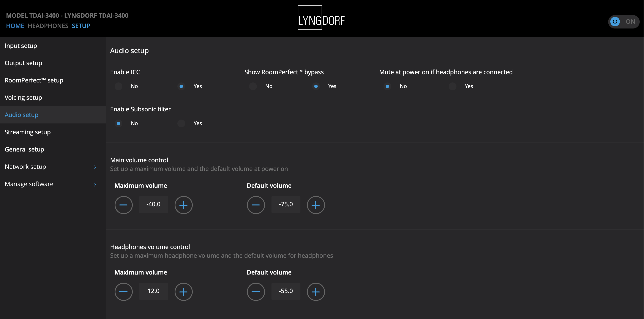Open the HEADPHONES tab
The image size is (644, 319).
point(48,26)
